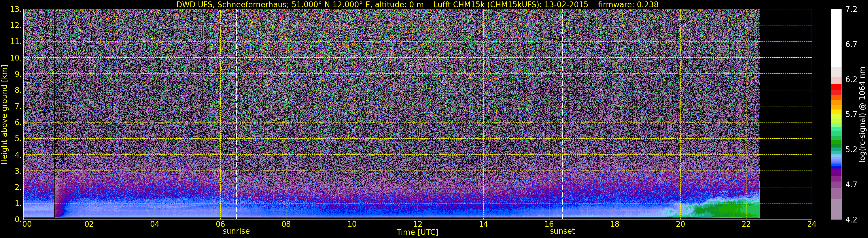Click the 'Height above ground [km]' axis label
This screenshot has width=868, height=238.
[x=4, y=115]
